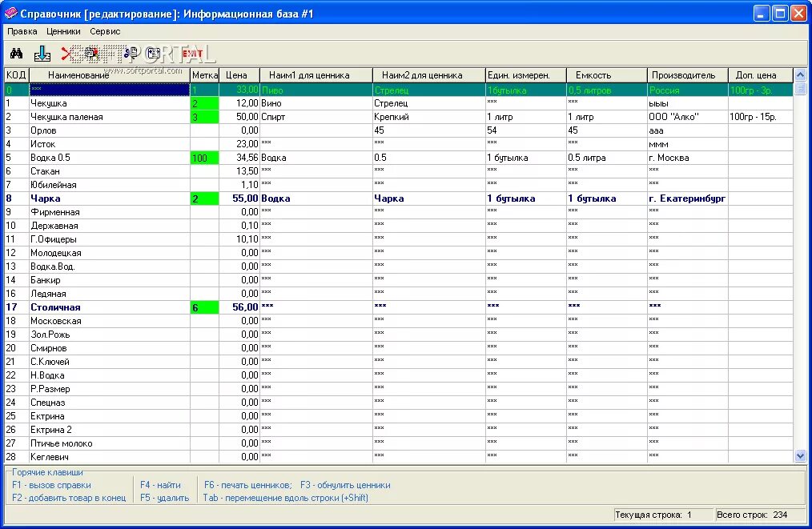Click the Крепкий label name cell

428,117
